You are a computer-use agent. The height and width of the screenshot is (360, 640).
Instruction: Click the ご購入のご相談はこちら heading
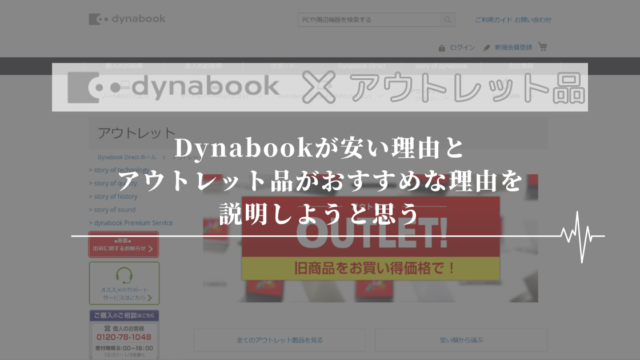[124, 316]
